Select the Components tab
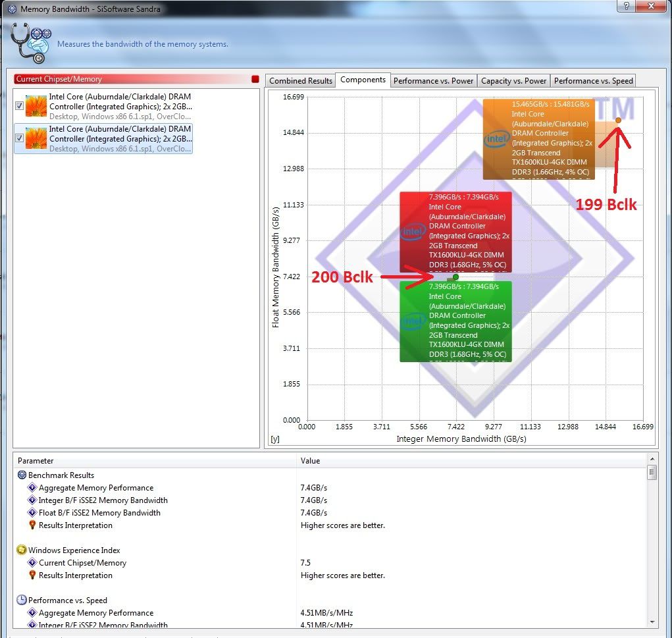Image resolution: width=672 pixels, height=638 pixels. coord(363,80)
